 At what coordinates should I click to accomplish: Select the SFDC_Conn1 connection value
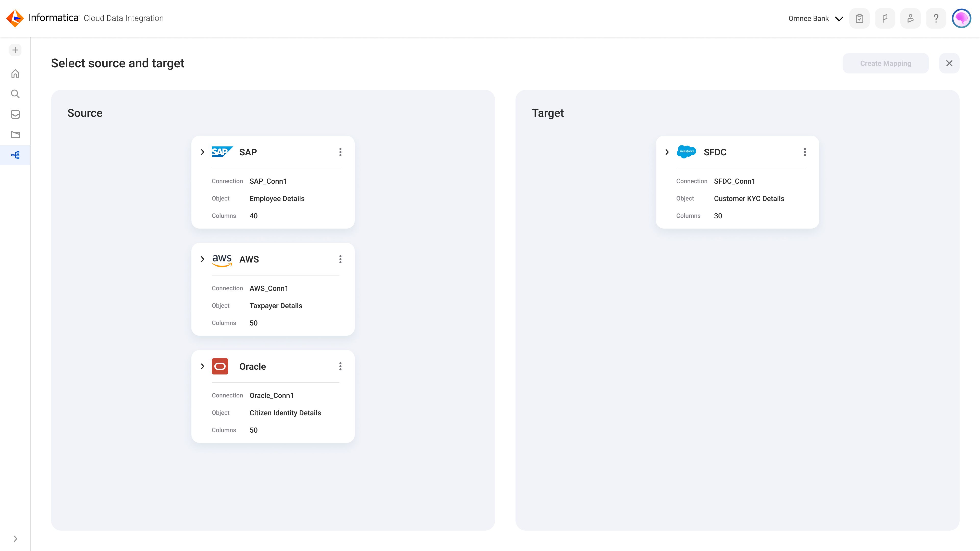pos(735,181)
